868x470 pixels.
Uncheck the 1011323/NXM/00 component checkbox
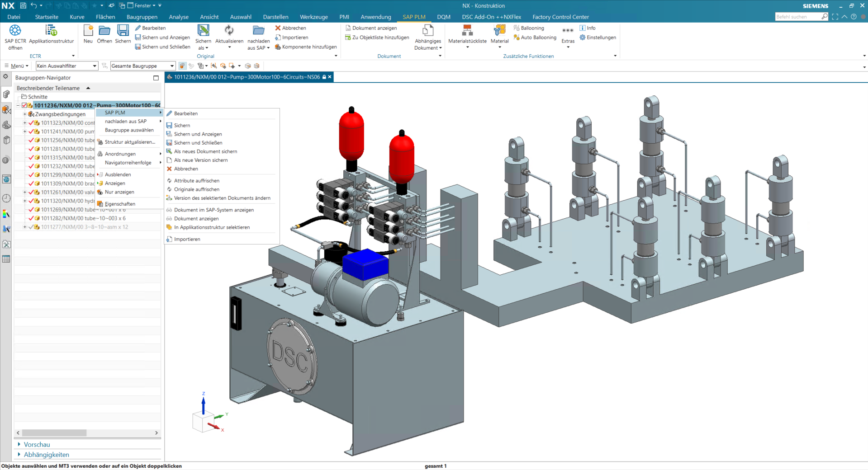pyautogui.click(x=31, y=122)
